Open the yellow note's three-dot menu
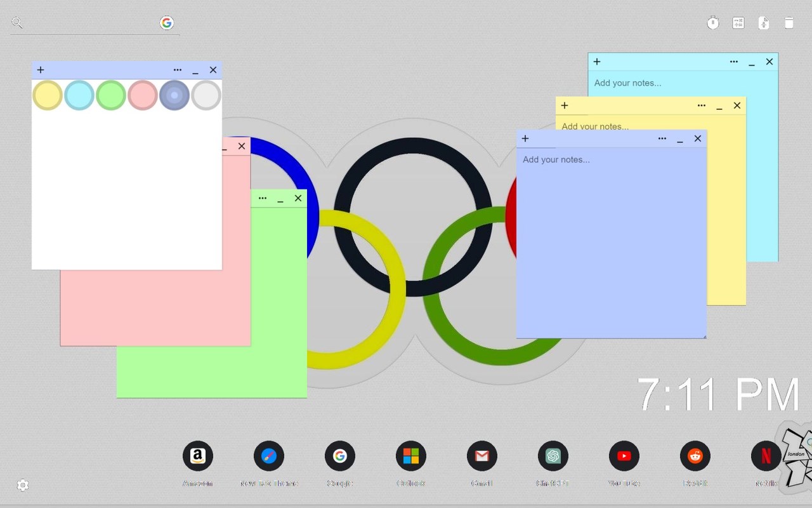The width and height of the screenshot is (812, 508). [702, 105]
